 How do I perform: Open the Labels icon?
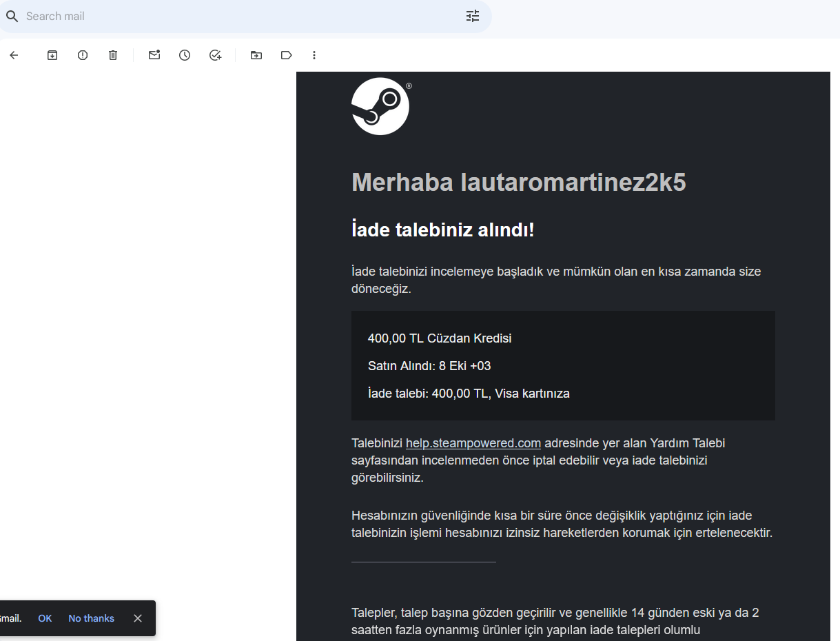tap(287, 55)
